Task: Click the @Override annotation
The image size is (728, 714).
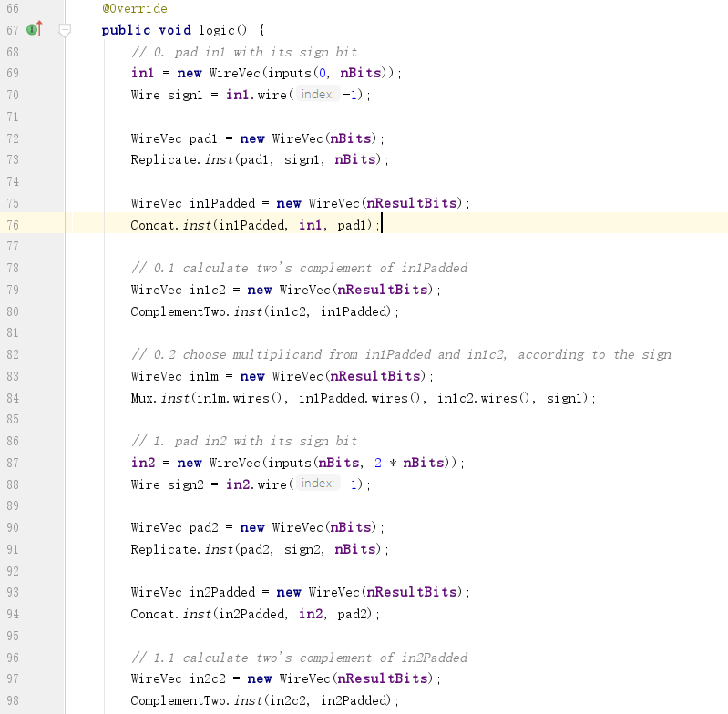Action: 135,8
